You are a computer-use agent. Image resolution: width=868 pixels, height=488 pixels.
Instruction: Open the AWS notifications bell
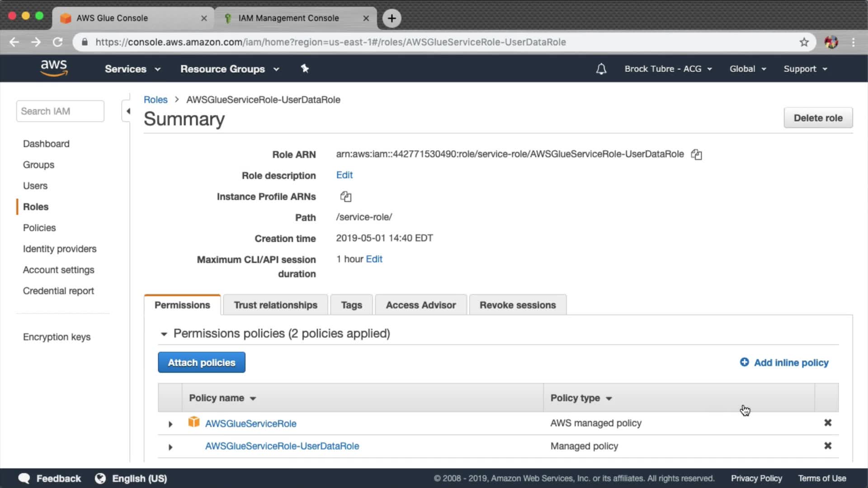point(601,69)
